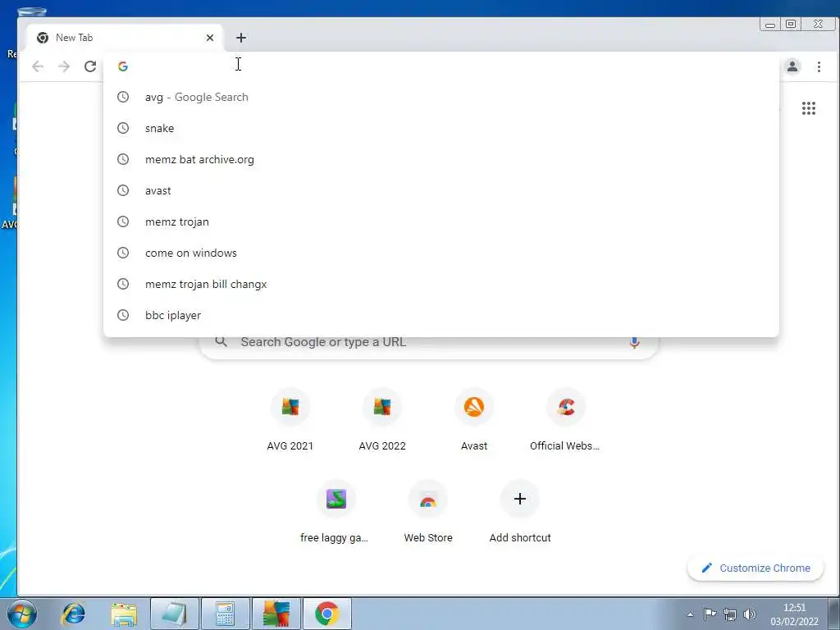The image size is (840, 630).
Task: Go forward using the forward arrow
Action: (64, 66)
